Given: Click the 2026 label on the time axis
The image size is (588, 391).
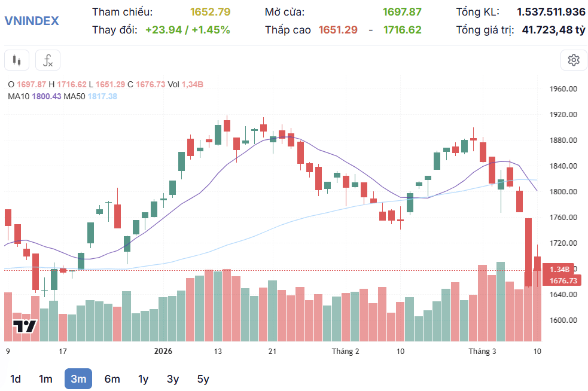Looking at the screenshot, I should click(163, 352).
